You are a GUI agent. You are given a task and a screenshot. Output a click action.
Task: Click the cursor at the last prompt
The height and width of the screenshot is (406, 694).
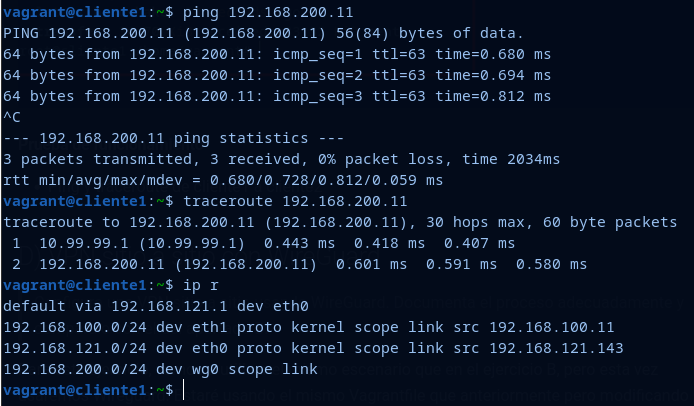tap(186, 390)
